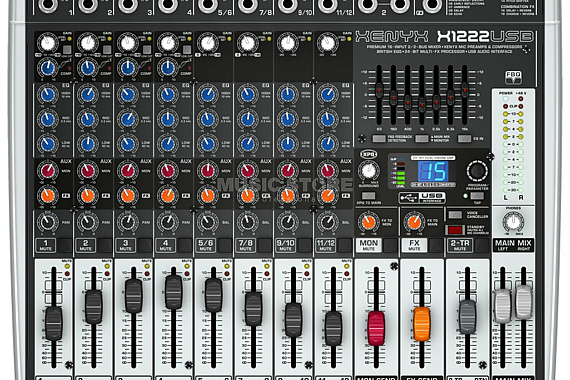Click the USB Interface logo
The width and height of the screenshot is (570, 380).
pyautogui.click(x=422, y=197)
